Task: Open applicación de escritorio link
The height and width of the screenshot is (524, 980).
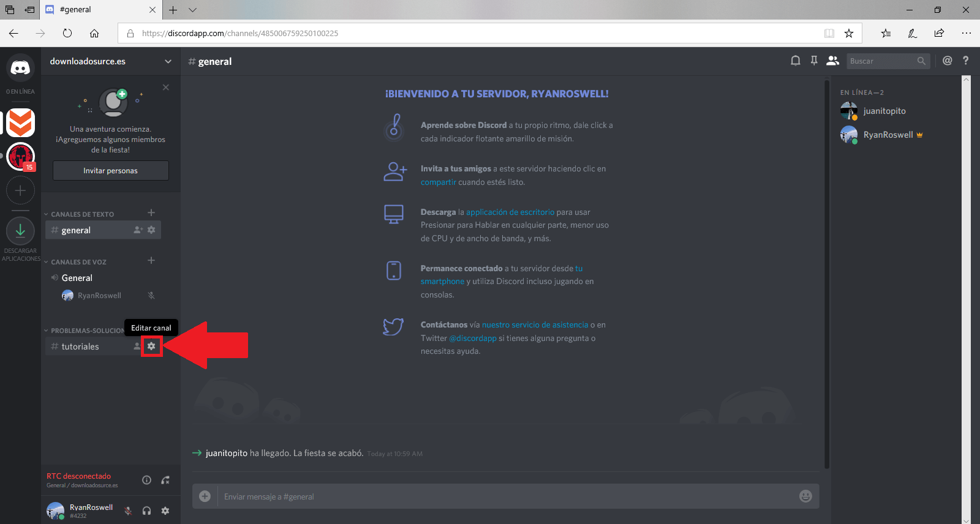Action: [x=510, y=212]
